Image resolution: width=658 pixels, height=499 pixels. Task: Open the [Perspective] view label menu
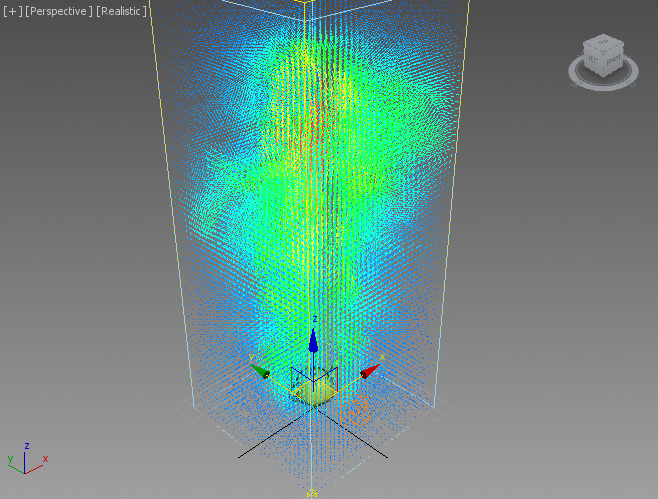click(58, 11)
